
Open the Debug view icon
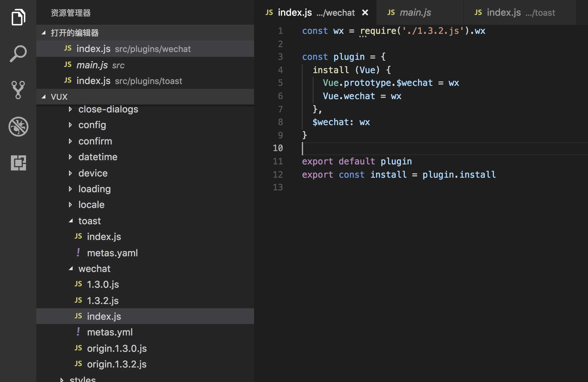point(18,126)
